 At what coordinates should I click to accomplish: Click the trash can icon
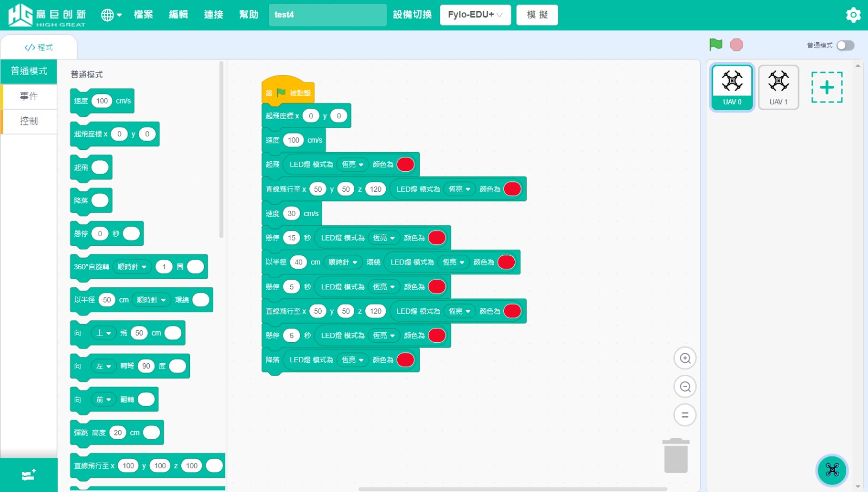tap(675, 456)
